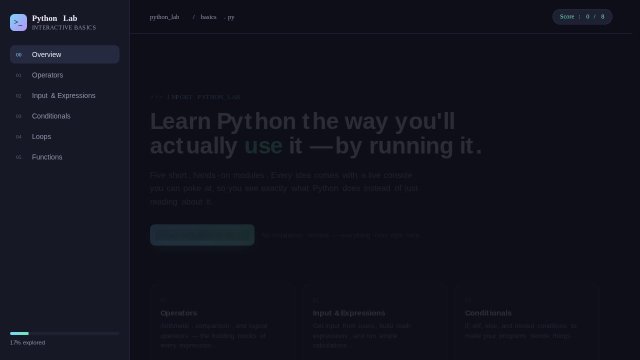Click the python_lab breadcrumb
640x360 pixels.
tap(164, 17)
